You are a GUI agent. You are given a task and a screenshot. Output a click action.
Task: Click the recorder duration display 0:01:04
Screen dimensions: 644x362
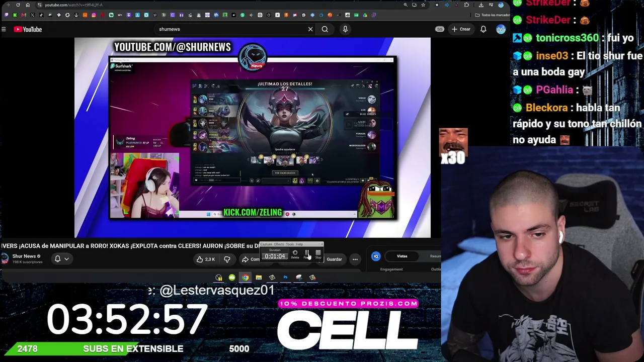(x=275, y=256)
